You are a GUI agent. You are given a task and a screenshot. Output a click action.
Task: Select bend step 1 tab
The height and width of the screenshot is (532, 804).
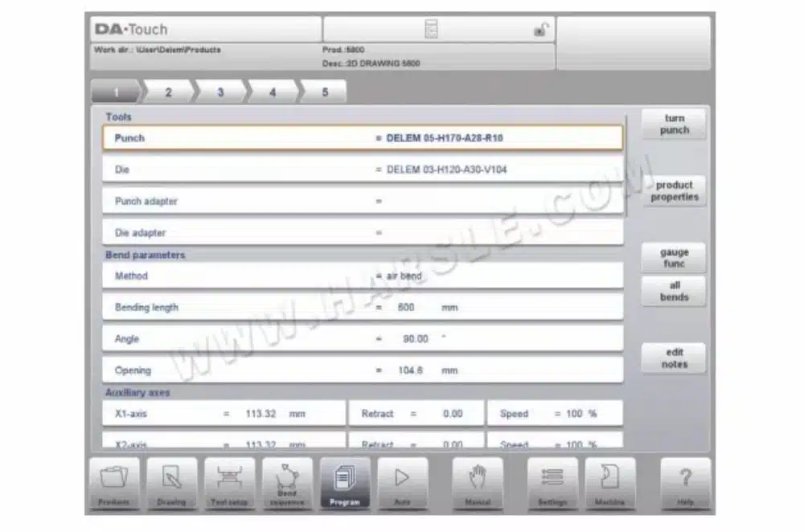117,92
